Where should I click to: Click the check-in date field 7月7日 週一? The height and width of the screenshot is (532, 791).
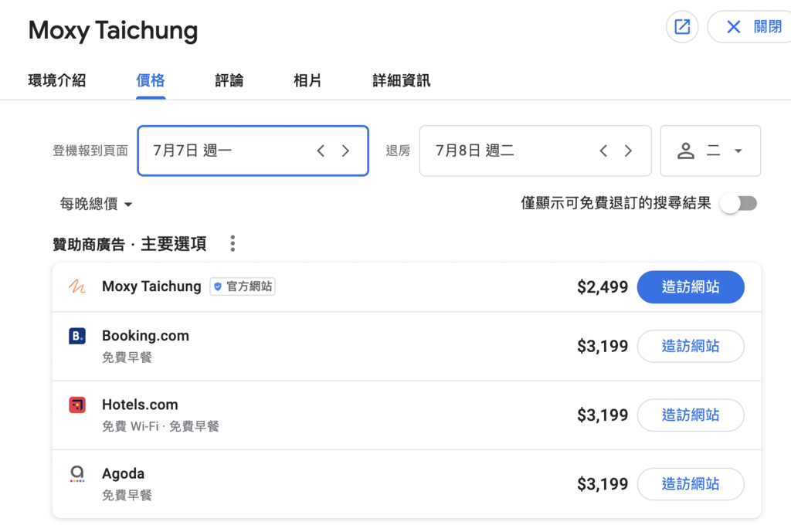(253, 151)
